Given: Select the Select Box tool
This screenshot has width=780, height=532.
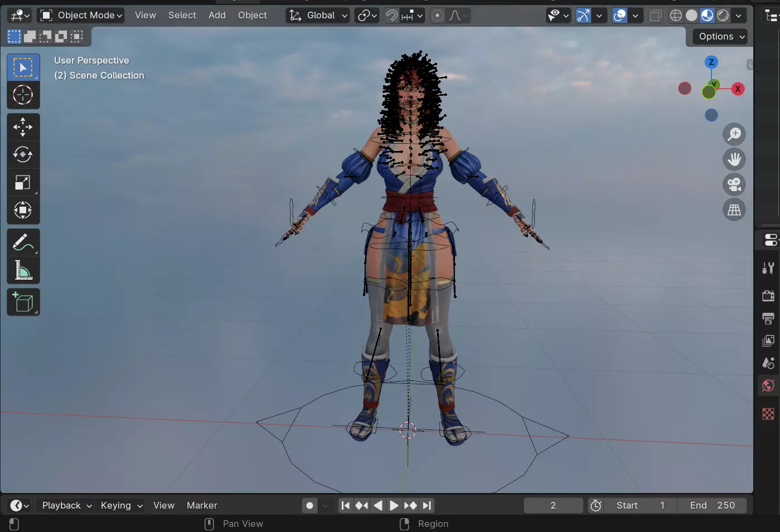Looking at the screenshot, I should (23, 67).
